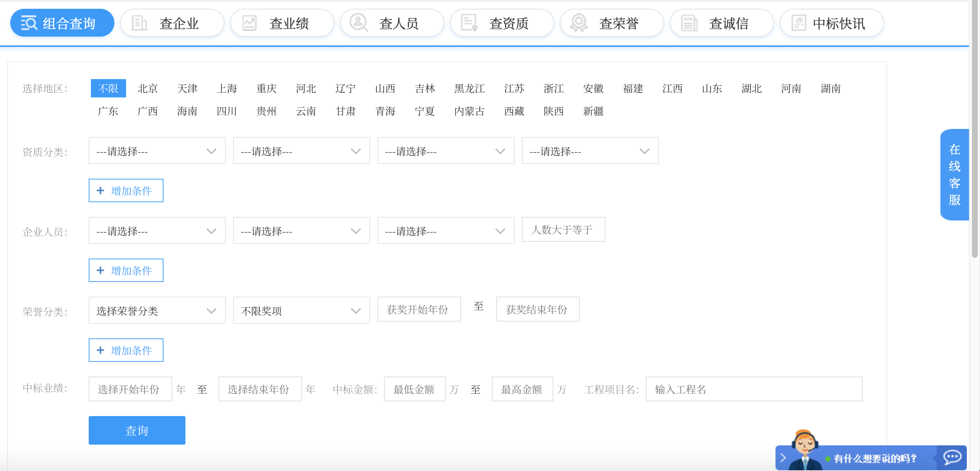Screen dimensions: 980x471
Task: Select 广东 as the region
Action: click(108, 111)
